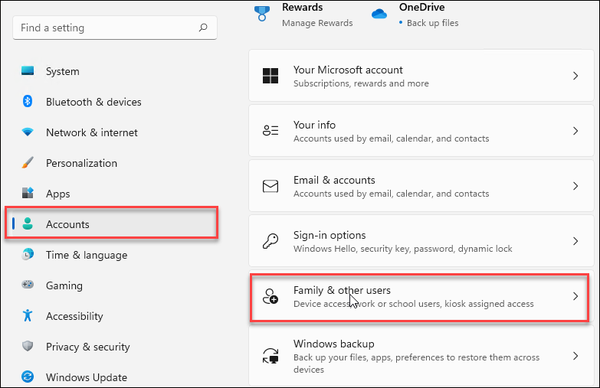Expand the Your info chevron
The width and height of the screenshot is (600, 388).
[x=575, y=131]
